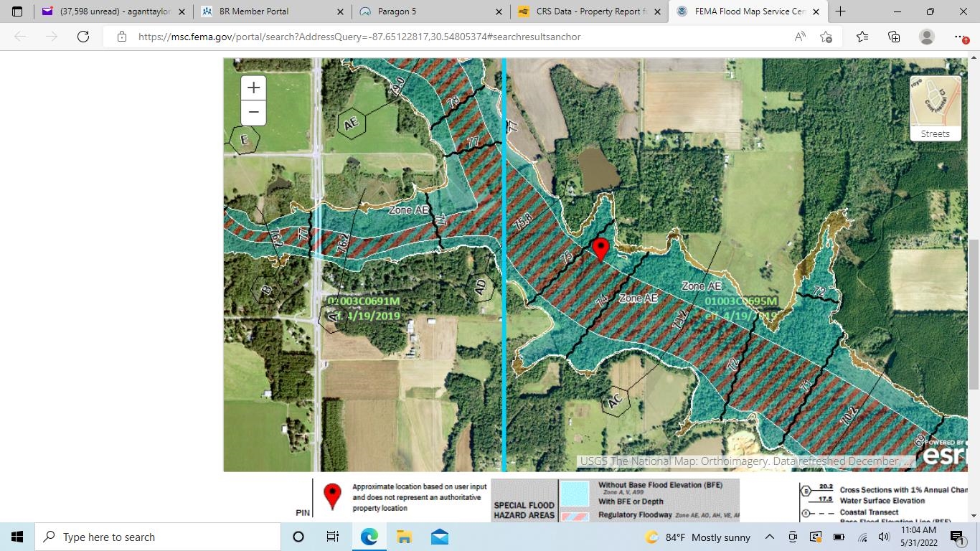This screenshot has height=551, width=980.
Task: Refresh the FEMA page
Action: click(x=83, y=37)
